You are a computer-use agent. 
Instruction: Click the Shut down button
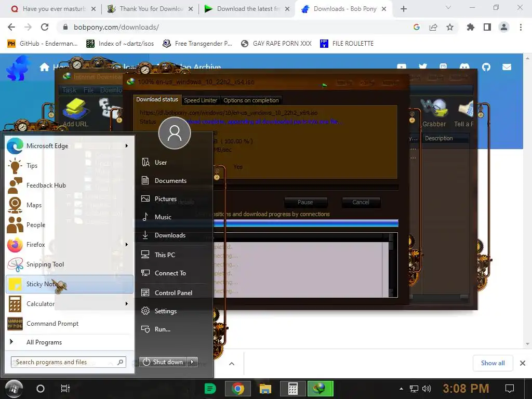click(x=163, y=362)
